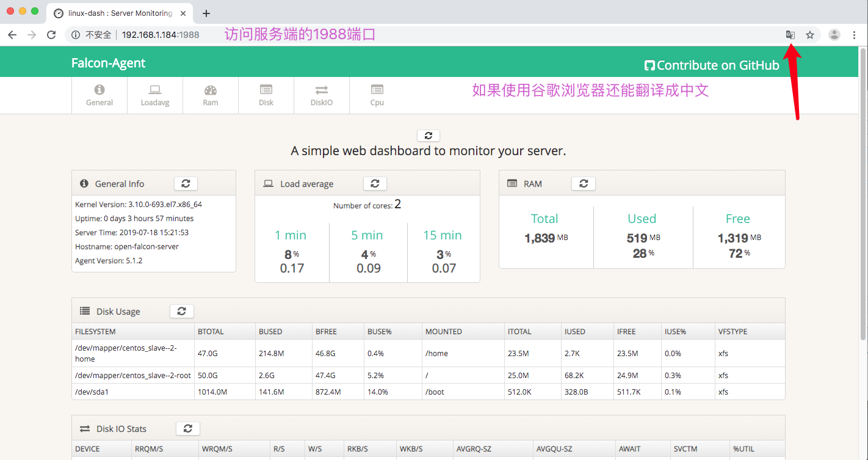Open the General nav tab
868x460 pixels.
[99, 95]
